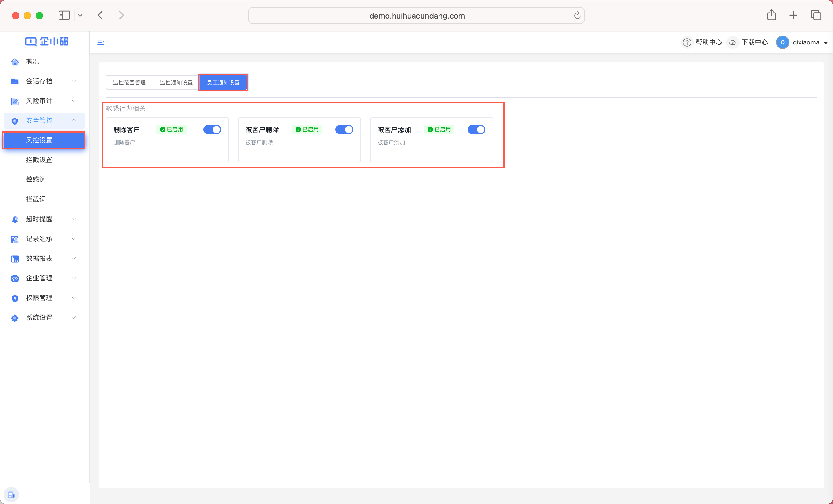Open a new browser tab

[794, 15]
